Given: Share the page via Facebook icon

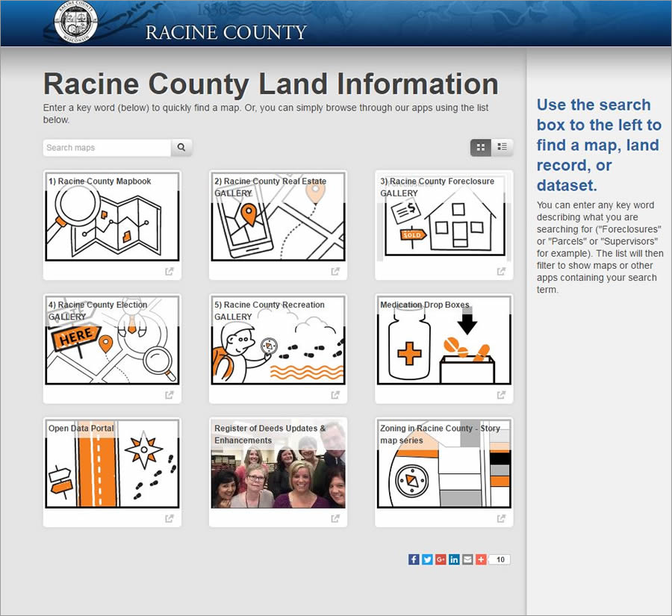Looking at the screenshot, I should coord(414,559).
